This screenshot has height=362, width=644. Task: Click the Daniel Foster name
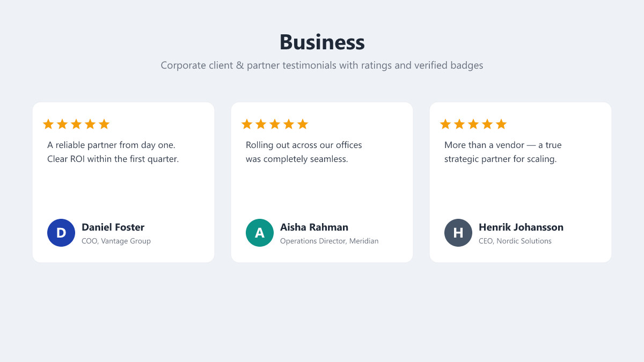[113, 227]
